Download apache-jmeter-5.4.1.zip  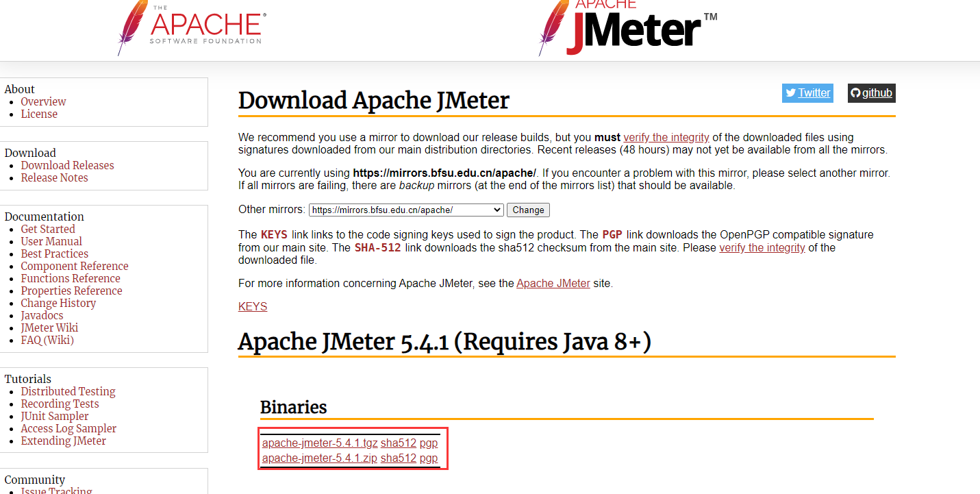(320, 458)
